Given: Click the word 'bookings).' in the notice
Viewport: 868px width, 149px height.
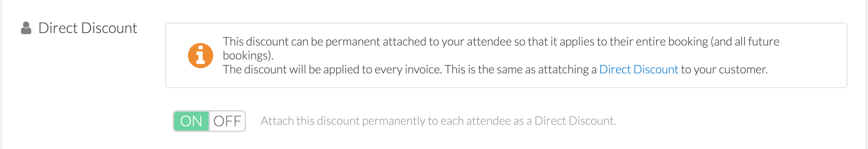Looking at the screenshot, I should (248, 55).
